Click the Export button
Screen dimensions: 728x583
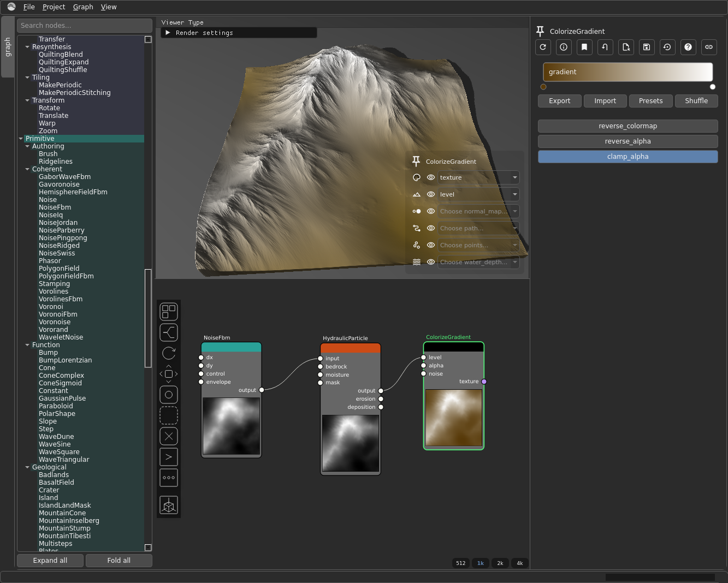tap(559, 101)
